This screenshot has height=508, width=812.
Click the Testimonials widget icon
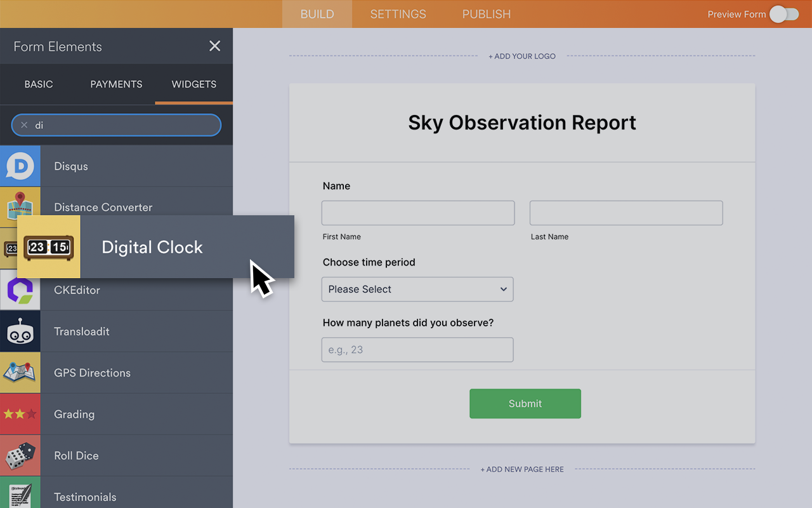point(20,495)
